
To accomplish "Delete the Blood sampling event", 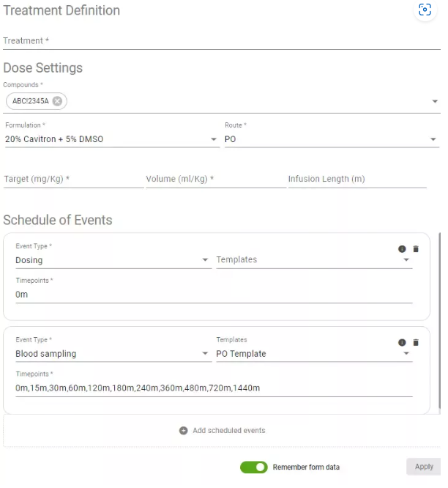I will (416, 342).
